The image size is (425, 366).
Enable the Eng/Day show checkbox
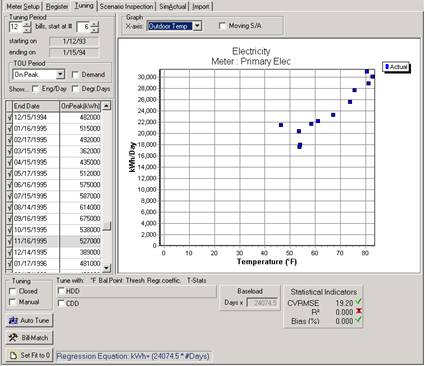tap(35, 89)
